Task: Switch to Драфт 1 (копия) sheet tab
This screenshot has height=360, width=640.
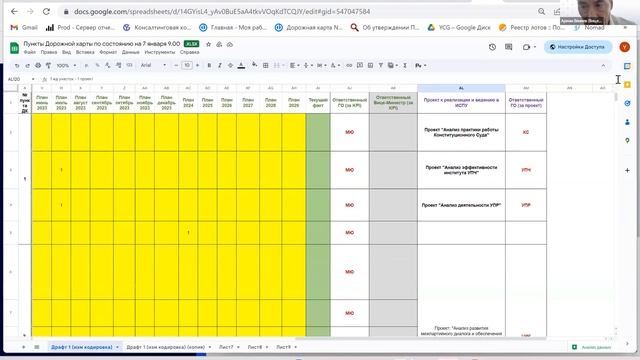Action: (166, 347)
